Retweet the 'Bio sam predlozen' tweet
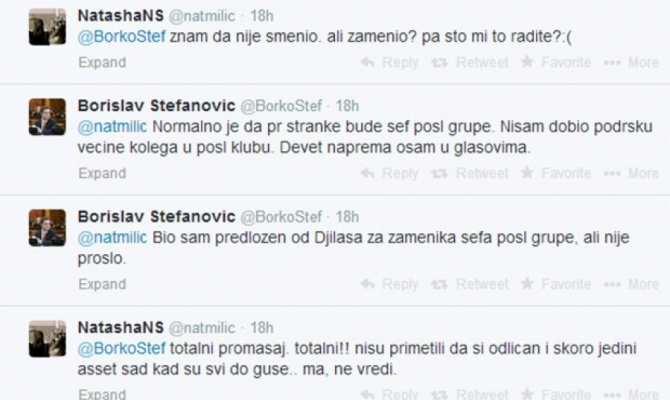Screen dimensions: 670x400 tap(472, 284)
